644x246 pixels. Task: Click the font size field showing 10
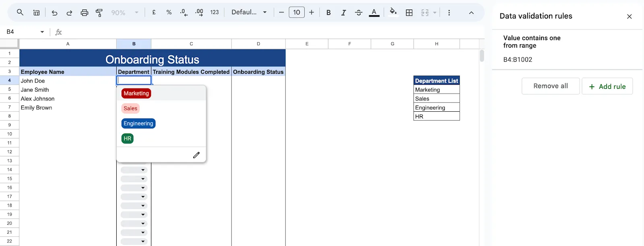point(297,13)
